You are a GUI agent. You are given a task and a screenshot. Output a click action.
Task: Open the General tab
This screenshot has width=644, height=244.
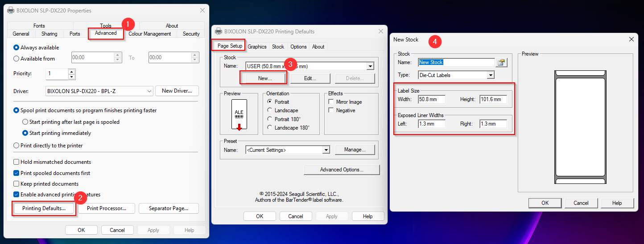click(21, 34)
